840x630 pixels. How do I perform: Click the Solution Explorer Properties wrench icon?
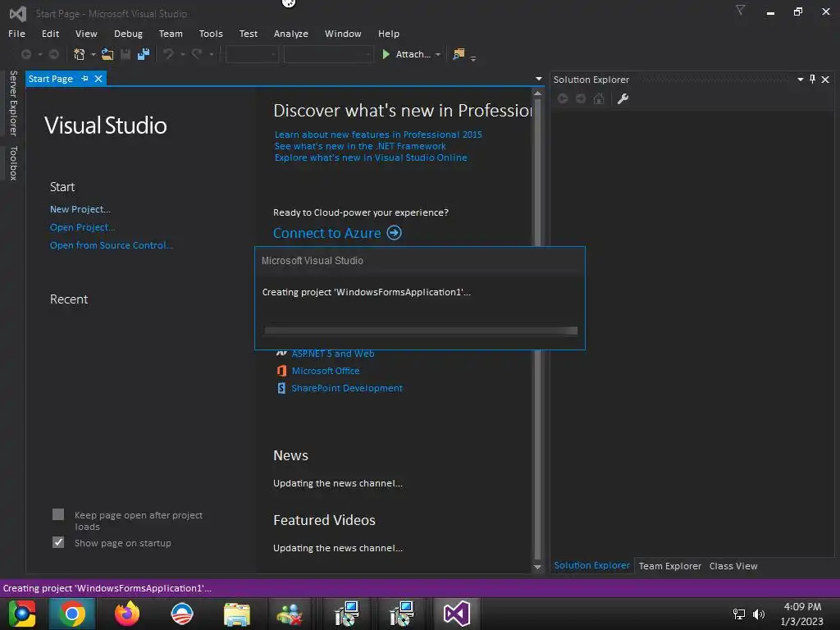[623, 98]
